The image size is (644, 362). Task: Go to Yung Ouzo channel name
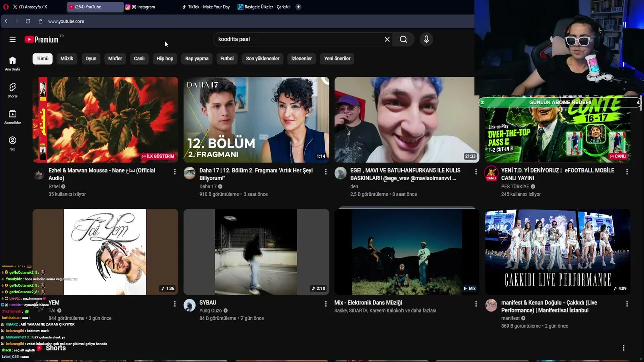[x=211, y=310]
